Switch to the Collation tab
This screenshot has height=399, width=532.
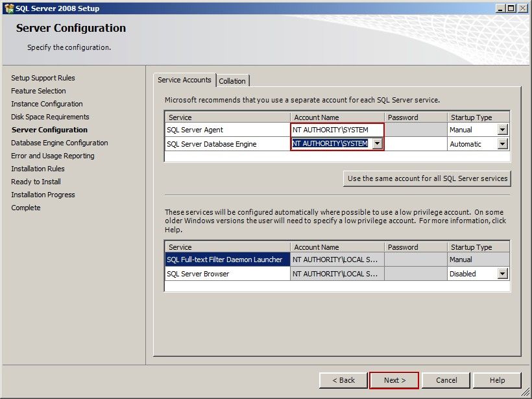(x=232, y=80)
